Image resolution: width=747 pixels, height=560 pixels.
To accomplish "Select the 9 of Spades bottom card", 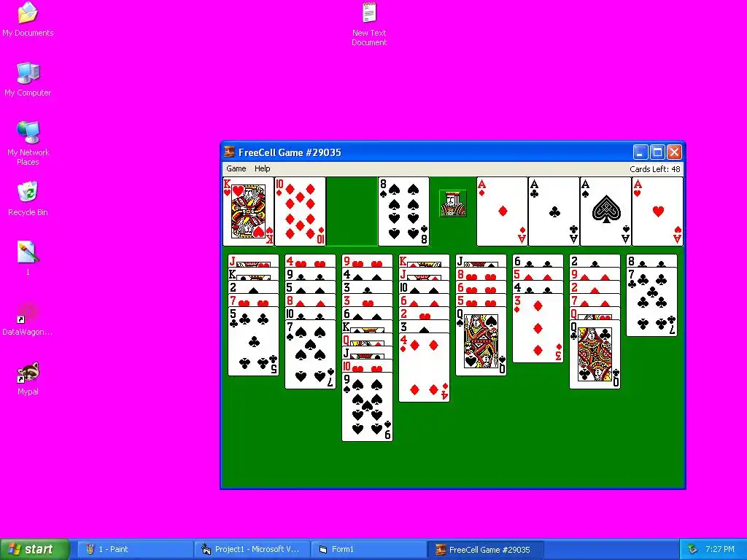I will (368, 407).
